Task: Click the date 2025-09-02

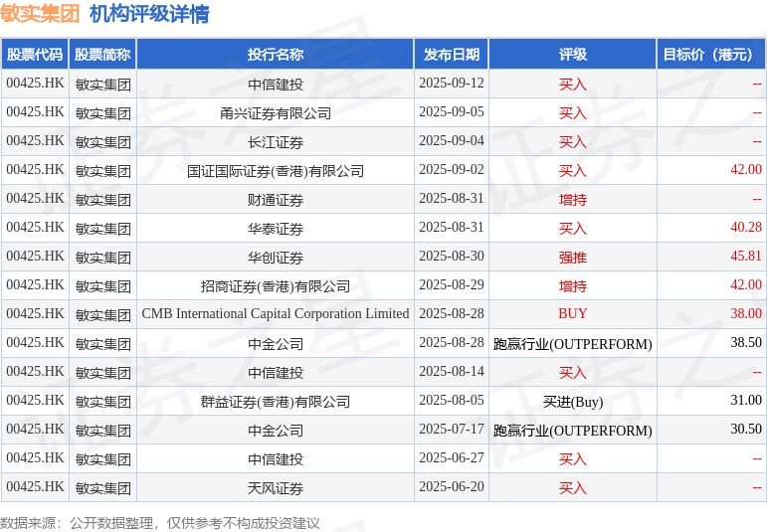Action: click(452, 169)
